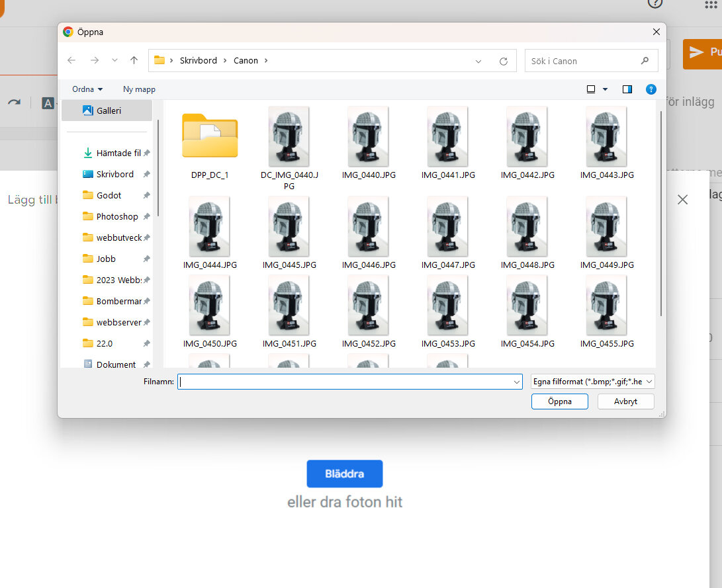Expand the chevron after Canon breadcrumb

coord(265,60)
